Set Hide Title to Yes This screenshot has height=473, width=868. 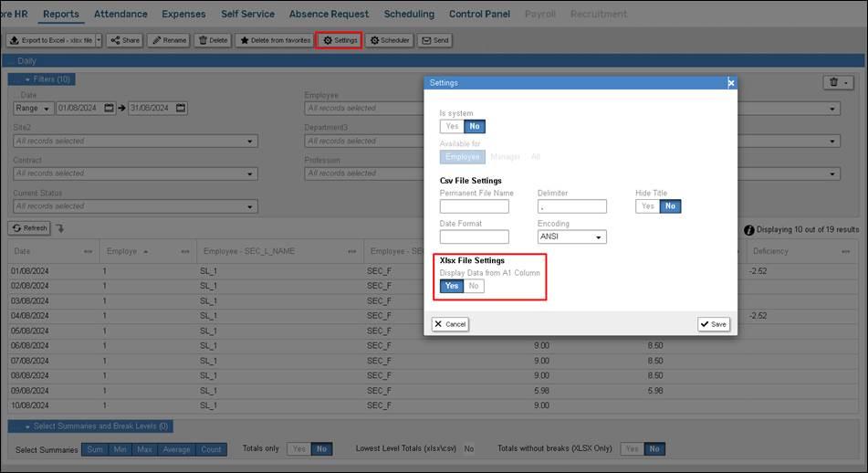pyautogui.click(x=648, y=206)
